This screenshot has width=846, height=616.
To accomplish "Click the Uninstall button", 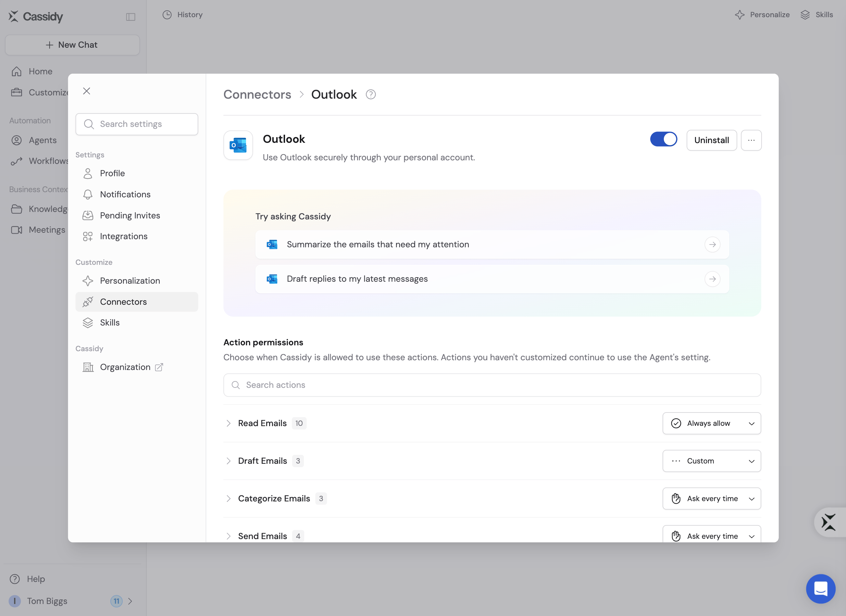I will pos(711,140).
